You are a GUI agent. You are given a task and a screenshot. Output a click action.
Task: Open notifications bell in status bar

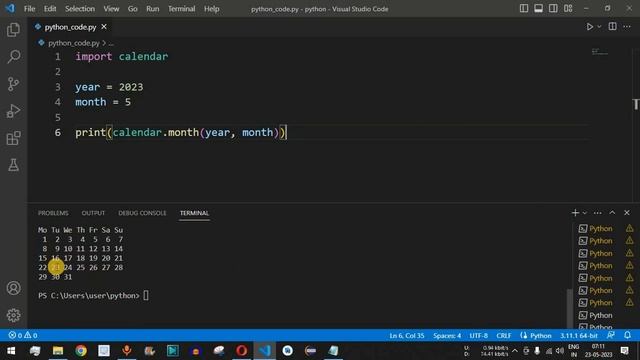pyautogui.click(x=627, y=335)
